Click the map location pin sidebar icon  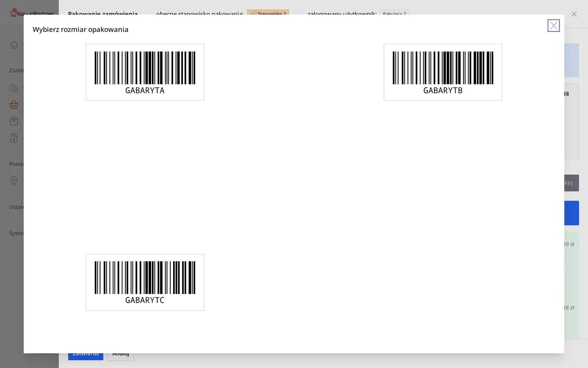click(14, 181)
